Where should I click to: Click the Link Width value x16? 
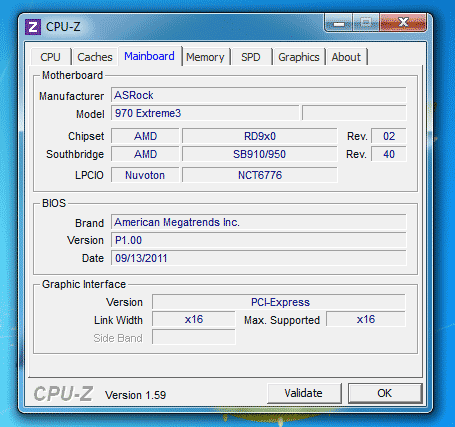(194, 319)
